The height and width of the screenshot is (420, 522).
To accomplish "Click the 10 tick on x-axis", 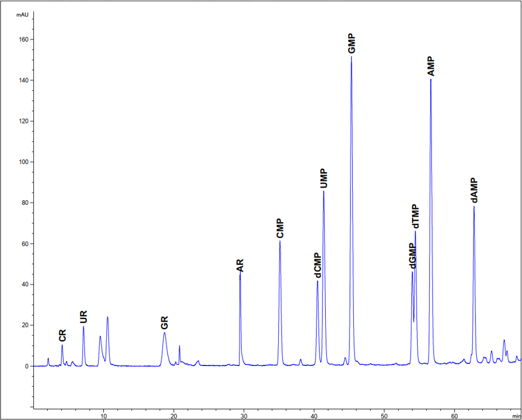I will [x=103, y=415].
